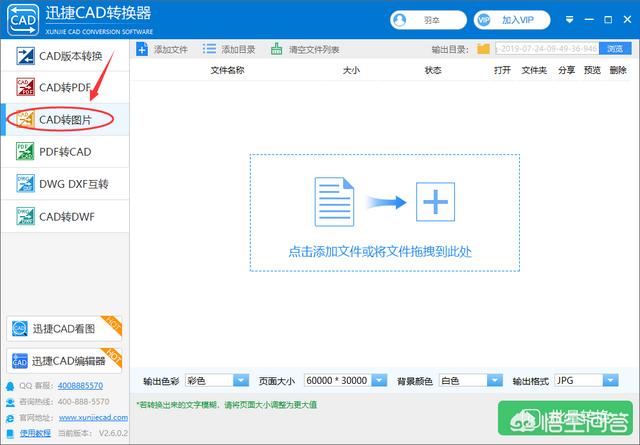Click the add file plus icon
640x445 pixels.
[x=142, y=49]
